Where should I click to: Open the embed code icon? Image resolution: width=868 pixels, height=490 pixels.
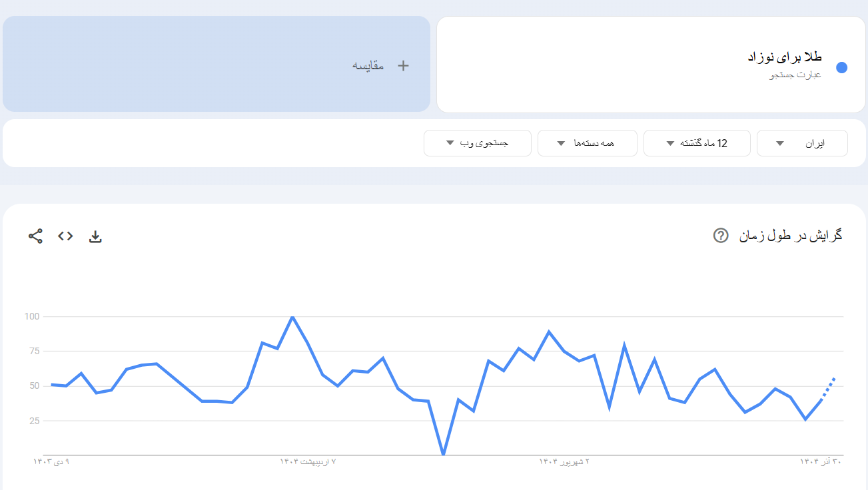coord(65,236)
